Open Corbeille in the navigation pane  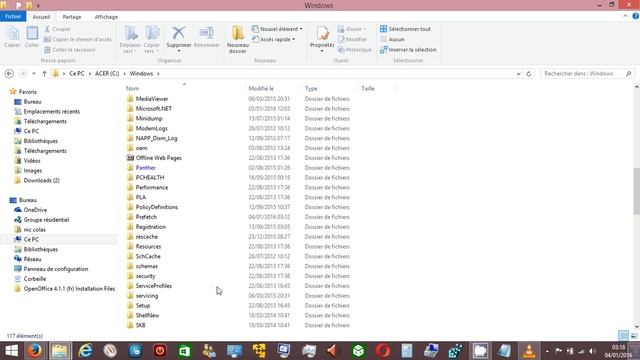35,279
